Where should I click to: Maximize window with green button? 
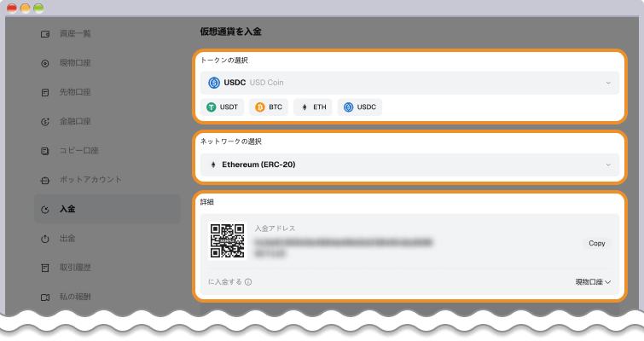pos(38,8)
